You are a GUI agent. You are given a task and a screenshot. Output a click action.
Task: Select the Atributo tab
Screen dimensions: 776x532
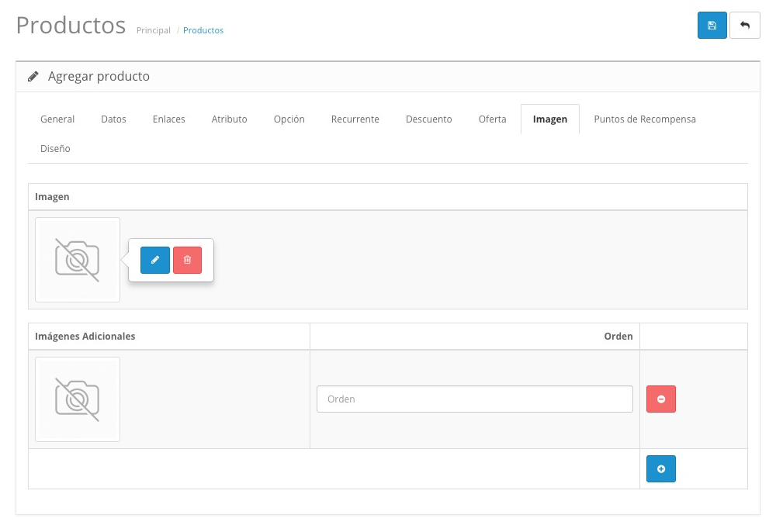point(229,119)
